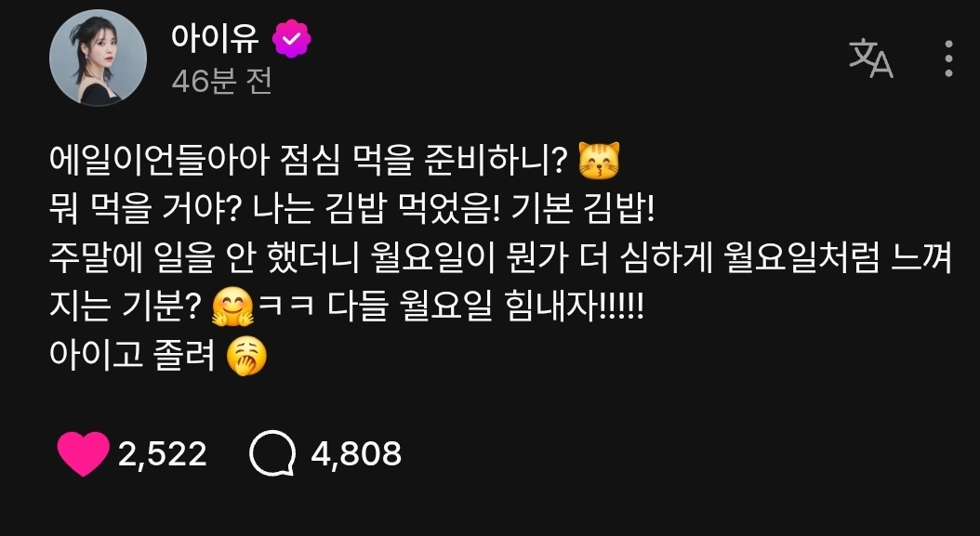Click the words 기본 김밥!
Viewport: 980px width, 536px height.
tap(582, 211)
